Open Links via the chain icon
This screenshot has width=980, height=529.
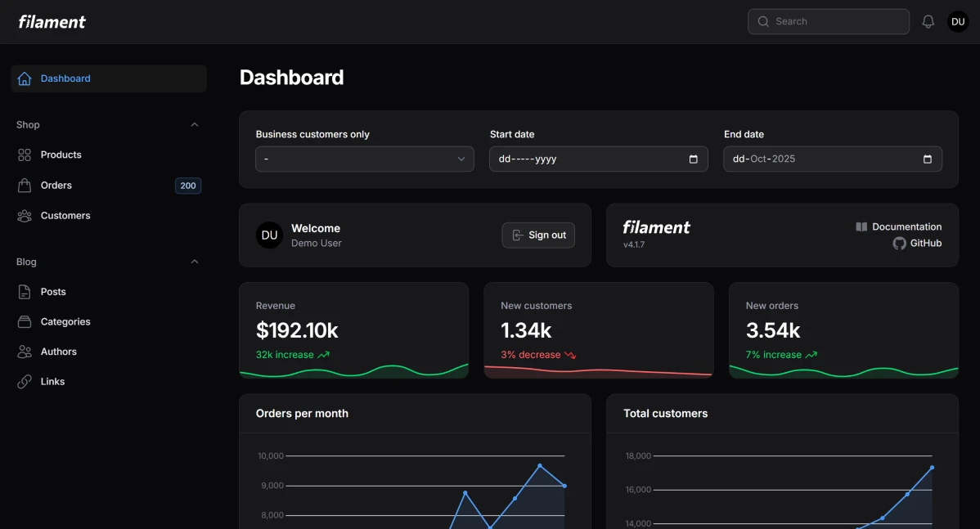click(25, 381)
